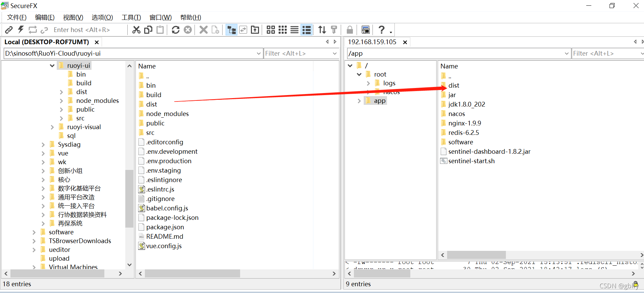This screenshot has width=644, height=293.
Task: Open the local path dropdown
Action: [259, 53]
